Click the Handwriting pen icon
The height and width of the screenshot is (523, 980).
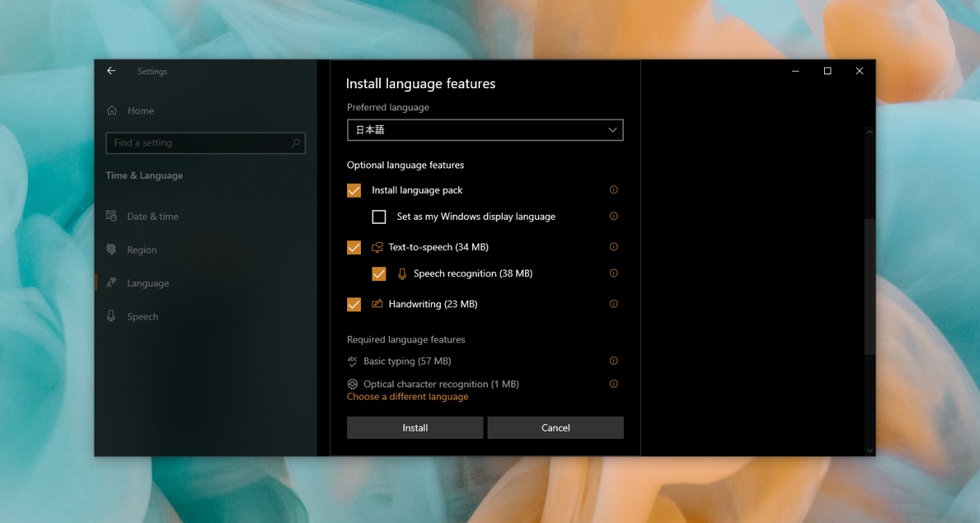pyautogui.click(x=377, y=304)
